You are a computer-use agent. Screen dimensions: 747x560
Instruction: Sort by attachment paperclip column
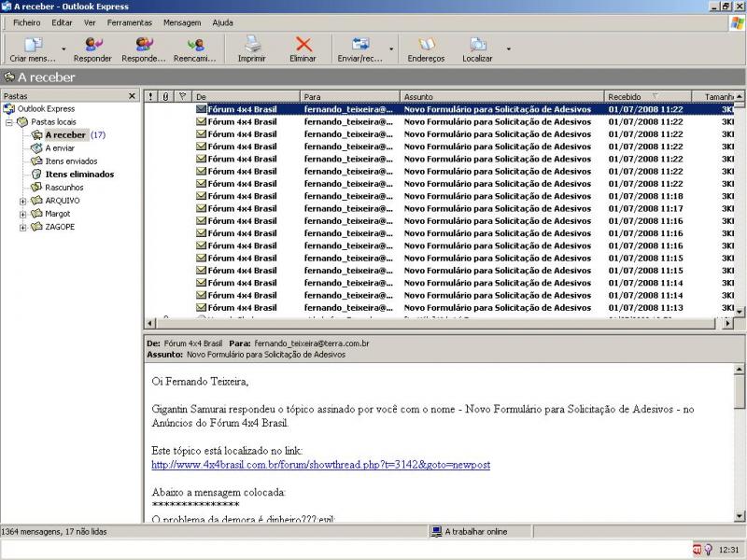[166, 97]
